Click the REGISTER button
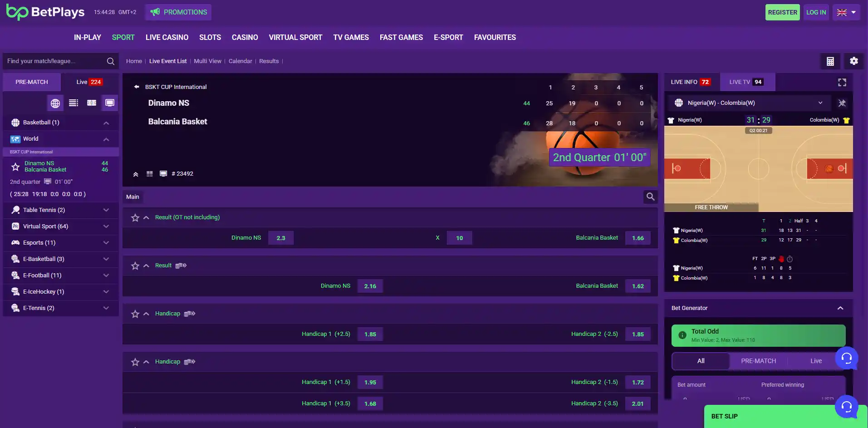Image resolution: width=868 pixels, height=428 pixels. pos(782,12)
